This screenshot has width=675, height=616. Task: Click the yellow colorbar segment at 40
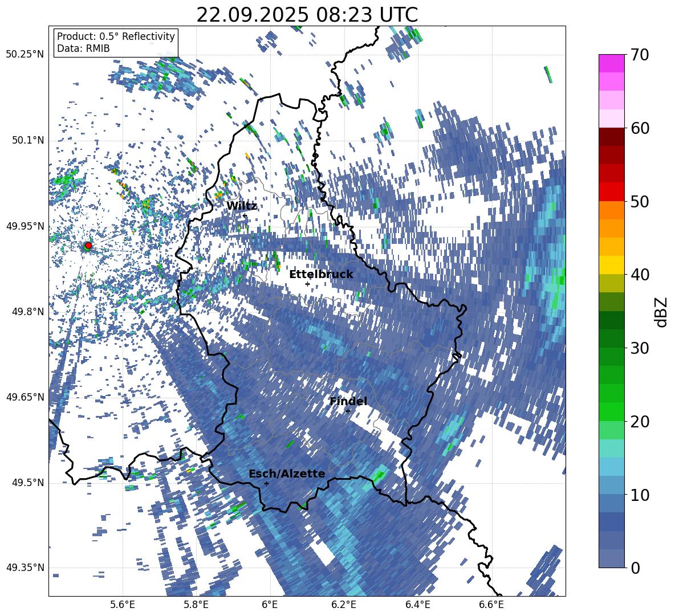(x=611, y=265)
